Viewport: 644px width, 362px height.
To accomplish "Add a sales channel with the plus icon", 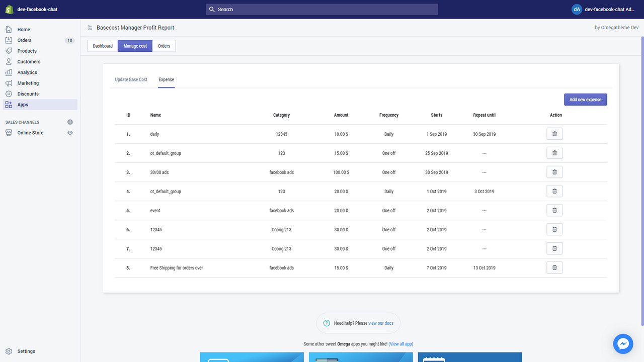I will pyautogui.click(x=70, y=122).
